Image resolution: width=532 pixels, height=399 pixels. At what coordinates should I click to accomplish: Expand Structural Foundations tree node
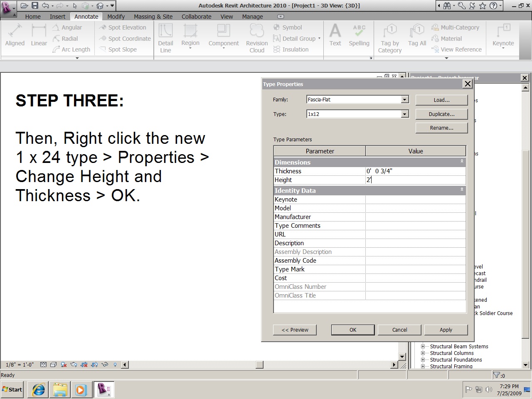pyautogui.click(x=423, y=360)
